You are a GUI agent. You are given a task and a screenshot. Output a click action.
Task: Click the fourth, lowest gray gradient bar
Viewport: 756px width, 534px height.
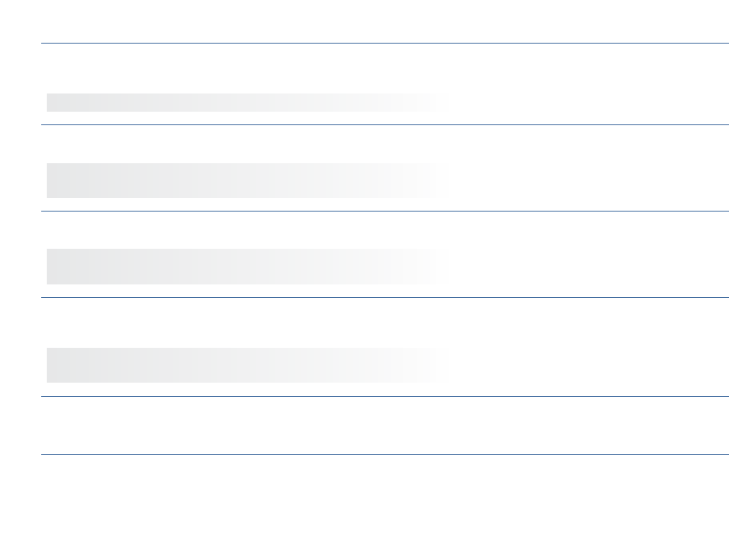(249, 365)
